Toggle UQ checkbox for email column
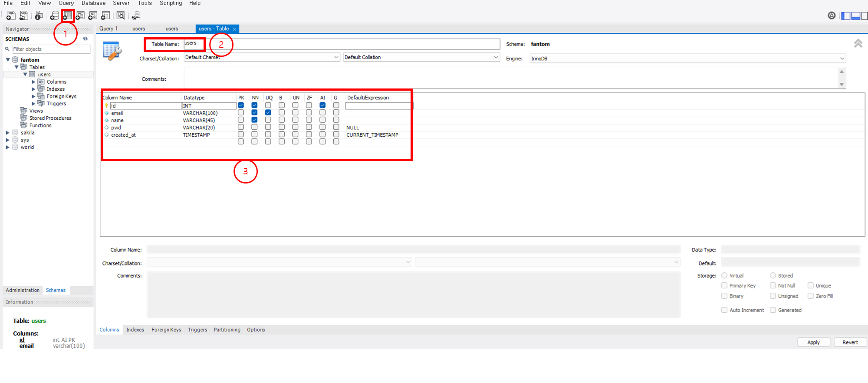Image resolution: width=868 pixels, height=383 pixels. [x=268, y=113]
